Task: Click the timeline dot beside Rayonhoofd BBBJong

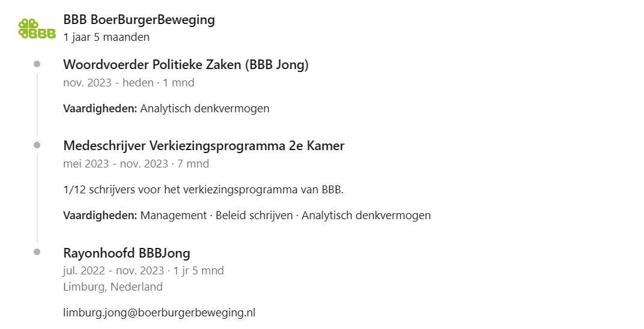Action: [37, 252]
